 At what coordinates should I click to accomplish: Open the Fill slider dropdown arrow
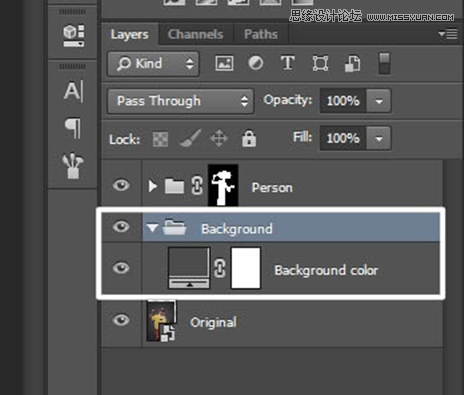(379, 138)
